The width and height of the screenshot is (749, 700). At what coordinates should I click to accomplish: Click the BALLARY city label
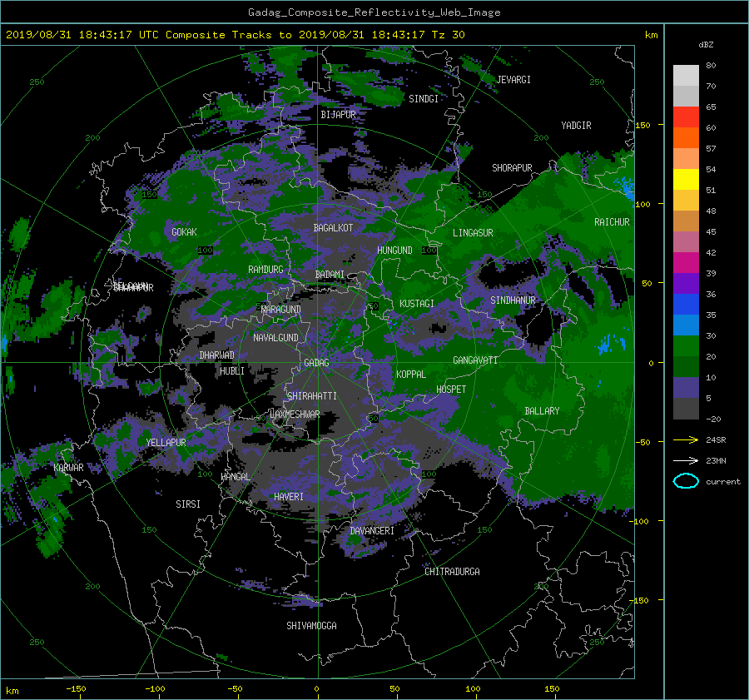point(542,411)
